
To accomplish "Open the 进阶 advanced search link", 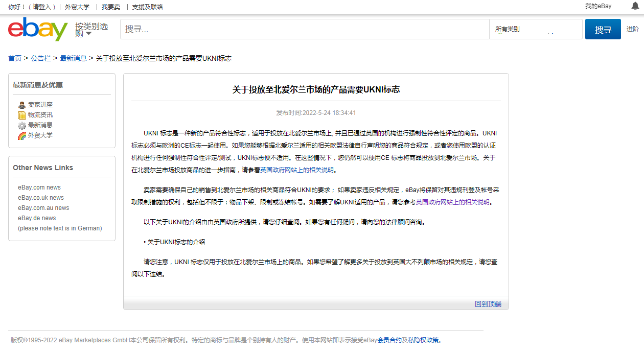I will 632,29.
